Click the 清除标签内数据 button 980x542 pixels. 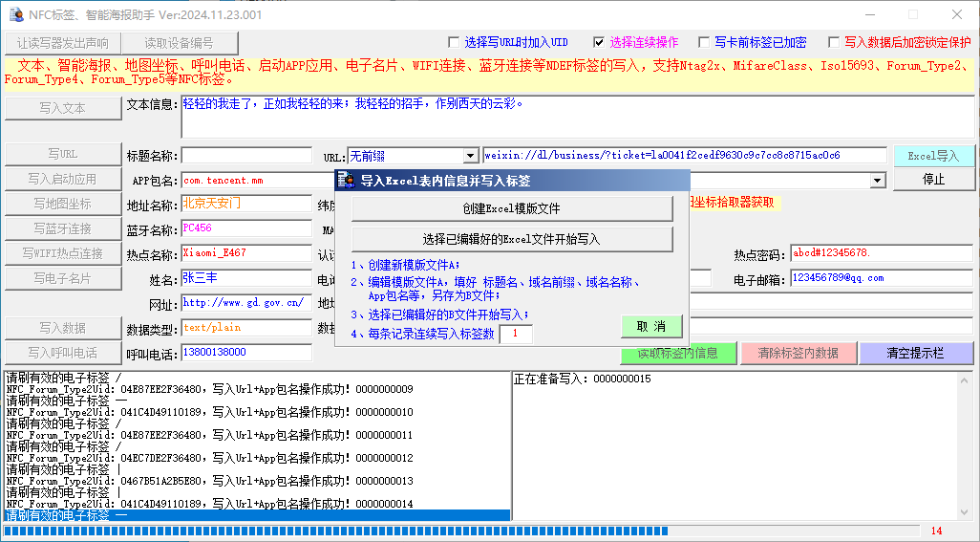click(798, 353)
